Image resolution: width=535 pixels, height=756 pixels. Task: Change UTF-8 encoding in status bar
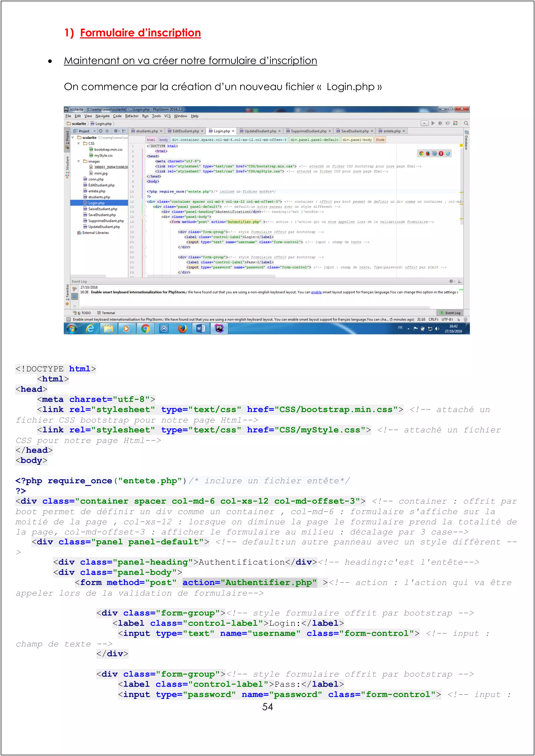click(447, 319)
